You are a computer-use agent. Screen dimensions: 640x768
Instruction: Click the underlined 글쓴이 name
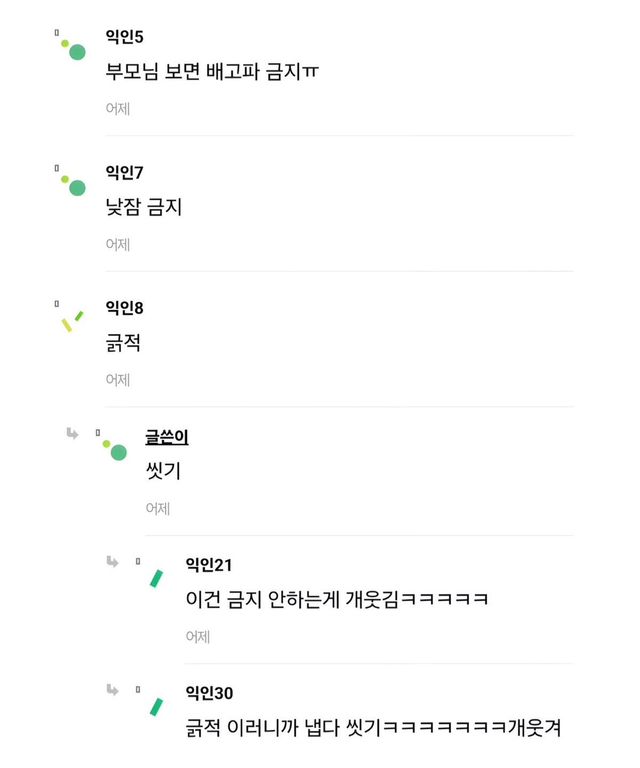pyautogui.click(x=167, y=437)
